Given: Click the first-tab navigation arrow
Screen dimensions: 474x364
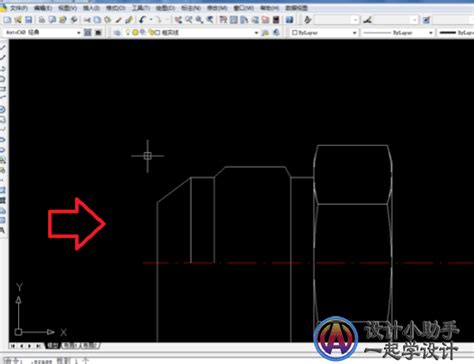Looking at the screenshot, I should (x=13, y=346).
